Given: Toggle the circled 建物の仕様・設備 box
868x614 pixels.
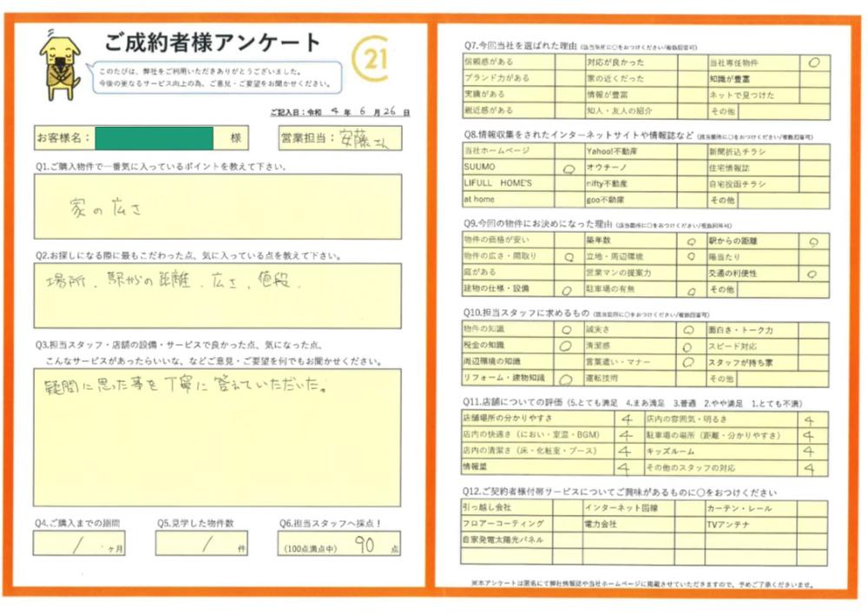Looking at the screenshot, I should coord(569,289).
